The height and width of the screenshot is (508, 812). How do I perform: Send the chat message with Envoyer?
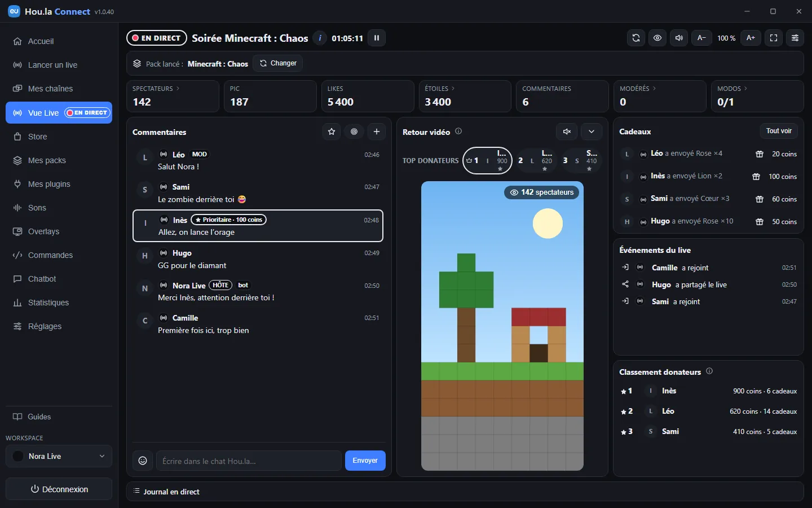[365, 461]
